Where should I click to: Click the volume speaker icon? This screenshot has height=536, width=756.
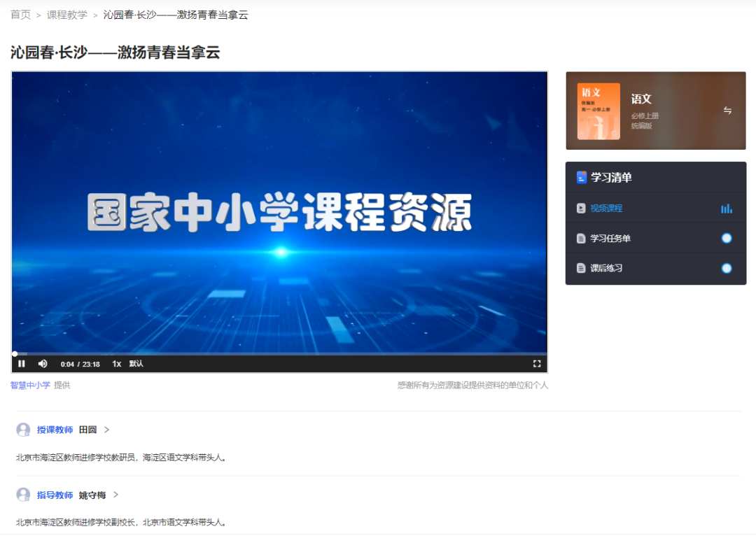point(43,363)
